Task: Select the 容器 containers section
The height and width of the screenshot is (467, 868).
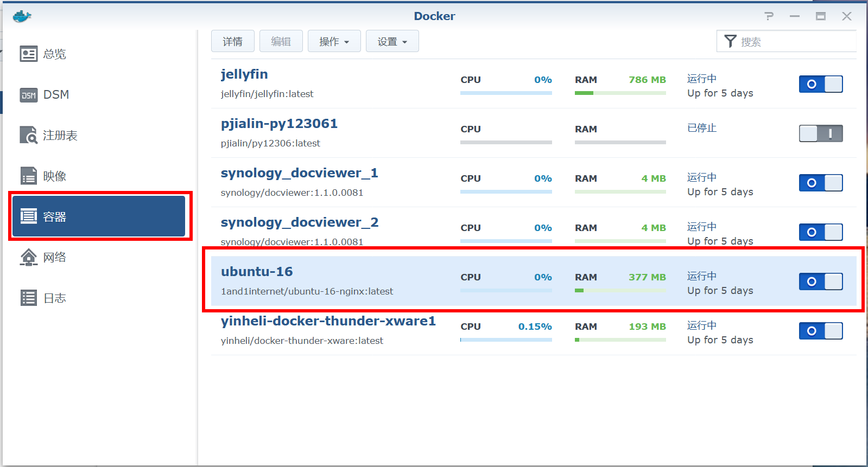Action: [99, 216]
